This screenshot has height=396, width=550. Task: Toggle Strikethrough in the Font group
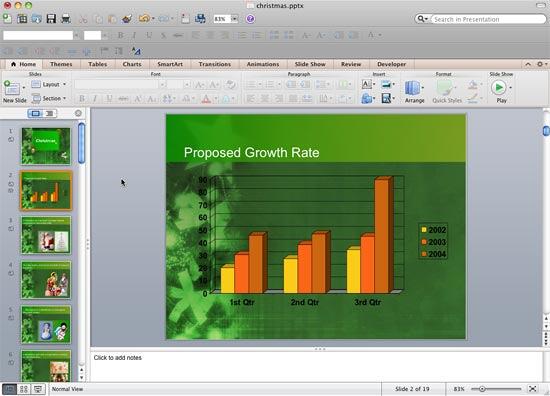coord(123,99)
